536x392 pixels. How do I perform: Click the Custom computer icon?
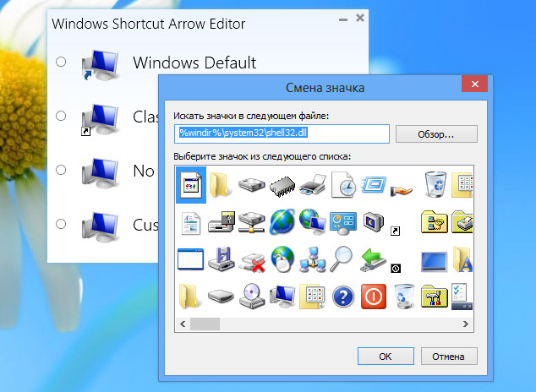point(100,227)
